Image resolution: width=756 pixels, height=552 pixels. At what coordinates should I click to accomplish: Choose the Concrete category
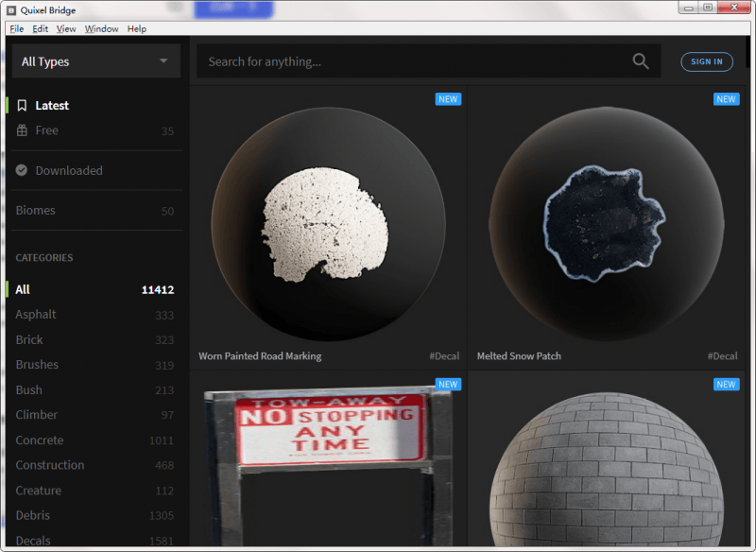click(40, 440)
